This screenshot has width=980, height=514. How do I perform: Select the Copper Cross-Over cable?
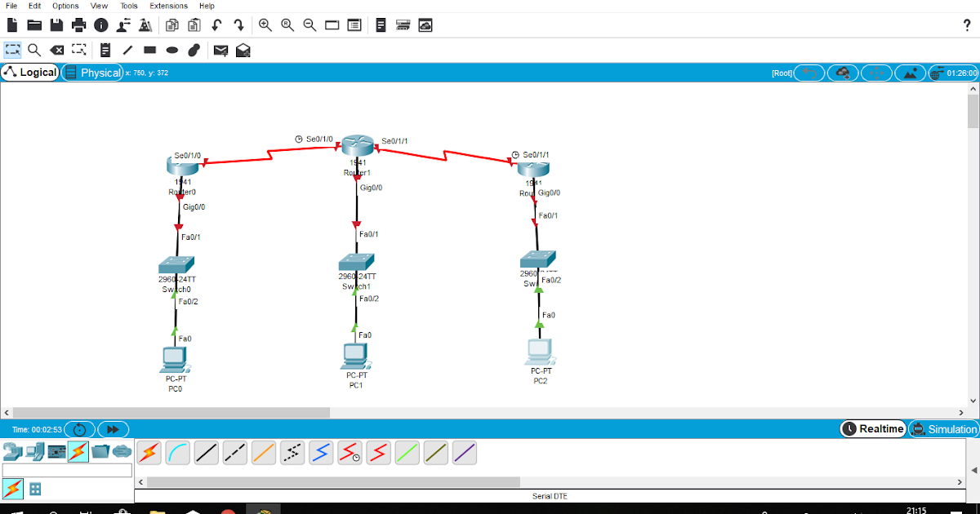coord(235,452)
